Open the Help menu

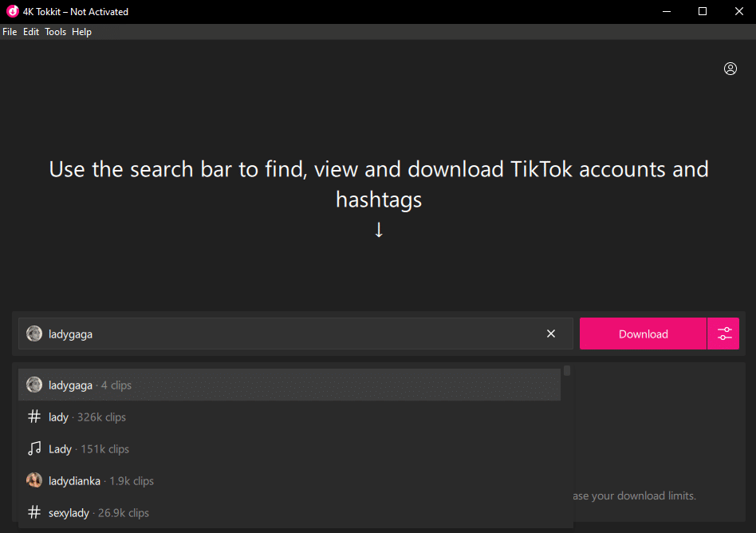click(x=81, y=32)
